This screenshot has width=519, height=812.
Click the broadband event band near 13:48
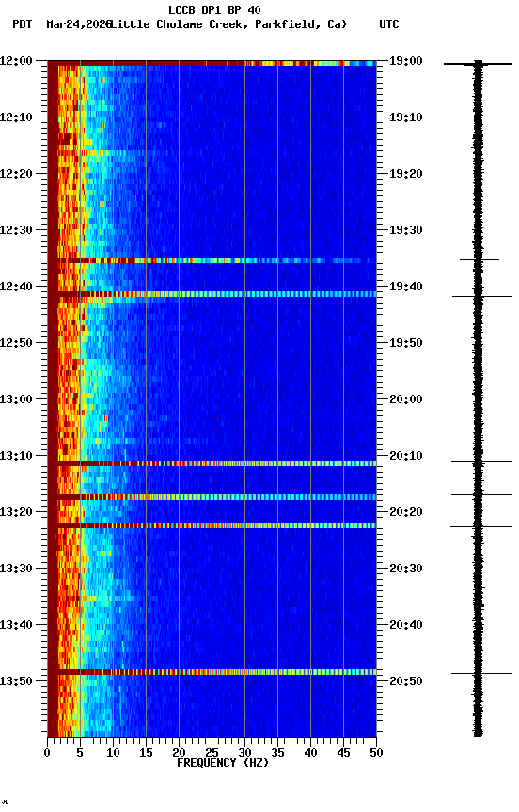(212, 672)
